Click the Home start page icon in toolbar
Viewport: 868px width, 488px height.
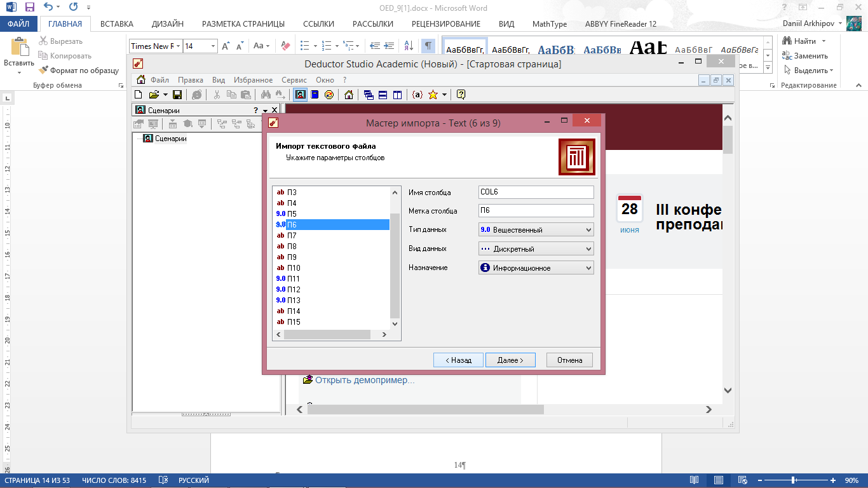349,95
